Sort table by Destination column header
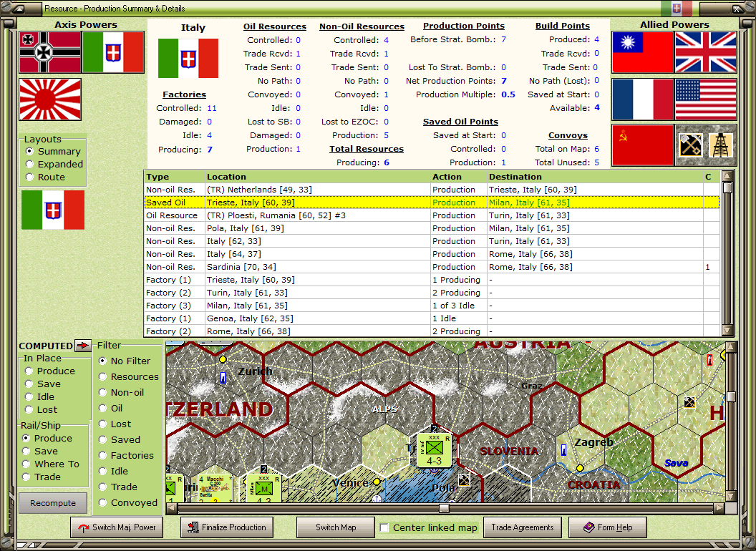Screen dimensions: 756x551 [595, 177]
